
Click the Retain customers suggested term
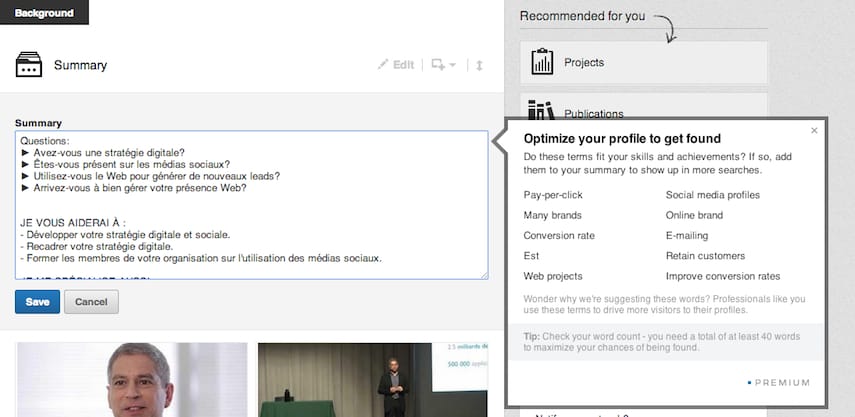click(705, 256)
